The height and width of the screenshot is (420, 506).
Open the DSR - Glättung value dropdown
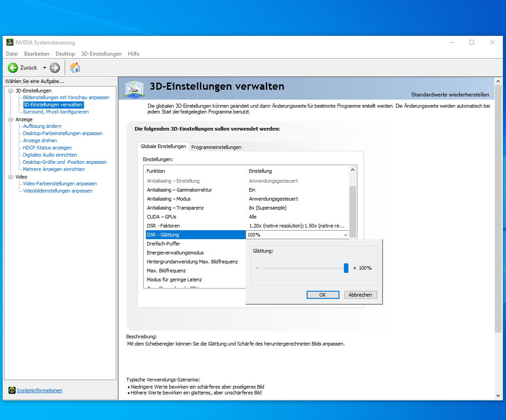(345, 235)
